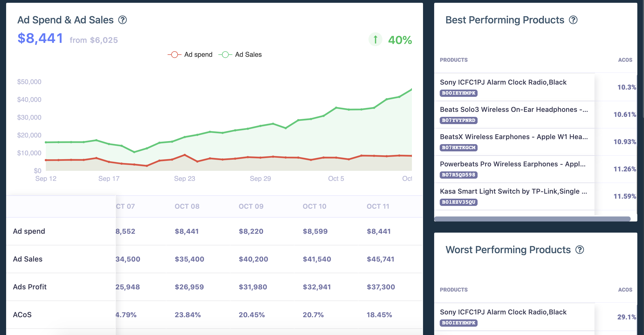Click last Ad Sales data point on chart

(411, 90)
